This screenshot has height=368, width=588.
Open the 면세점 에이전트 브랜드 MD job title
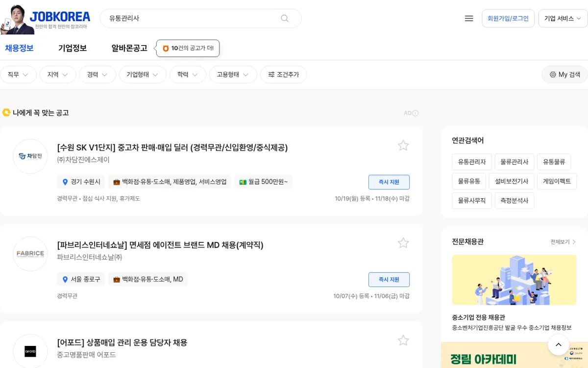point(160,245)
